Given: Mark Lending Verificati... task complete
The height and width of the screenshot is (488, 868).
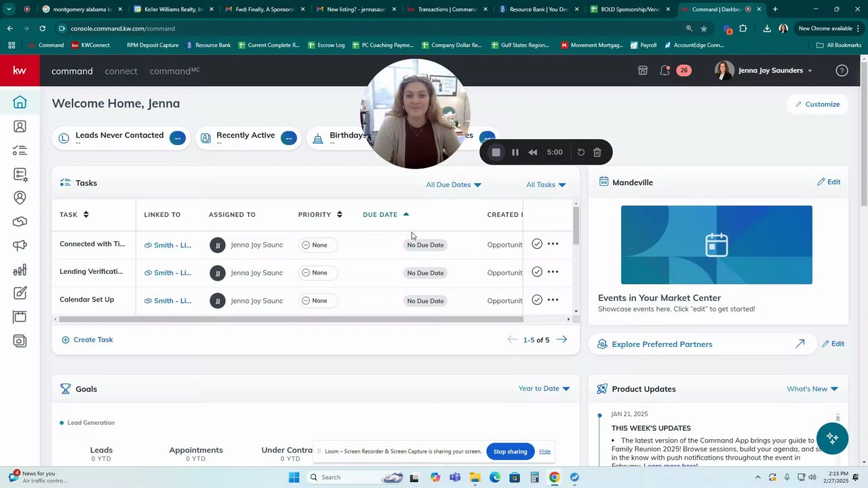Looking at the screenshot, I should [537, 272].
